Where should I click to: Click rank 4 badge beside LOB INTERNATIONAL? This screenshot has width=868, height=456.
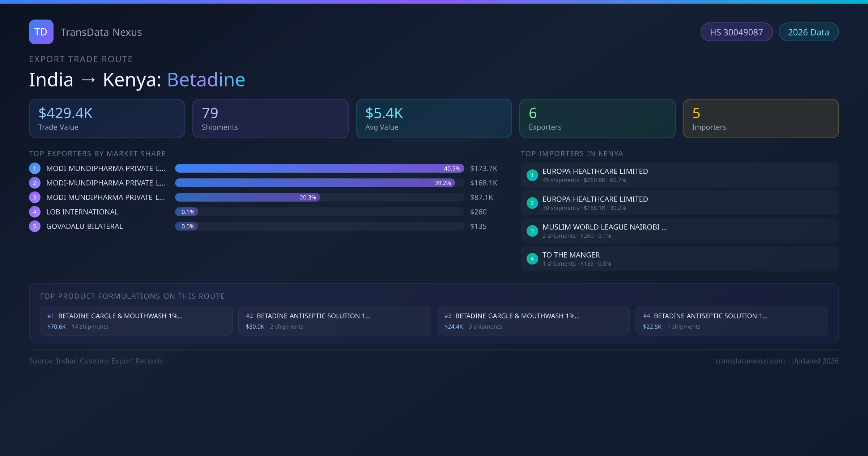click(x=35, y=212)
